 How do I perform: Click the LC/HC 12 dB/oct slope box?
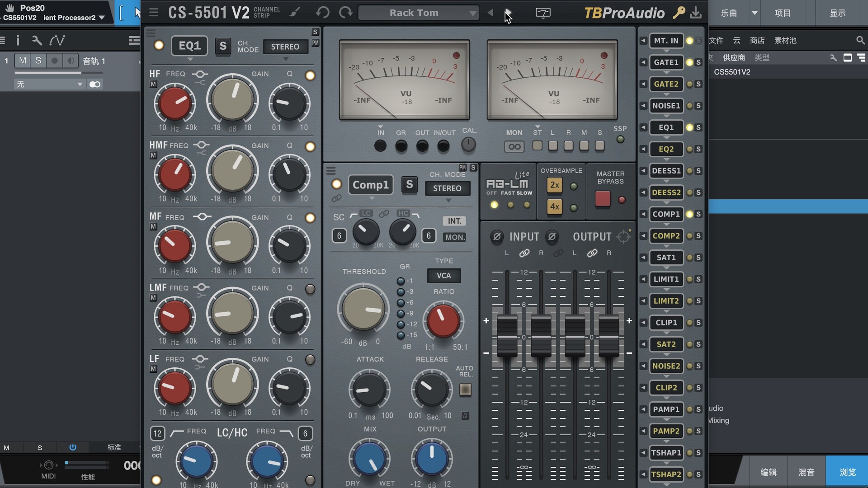coord(157,434)
